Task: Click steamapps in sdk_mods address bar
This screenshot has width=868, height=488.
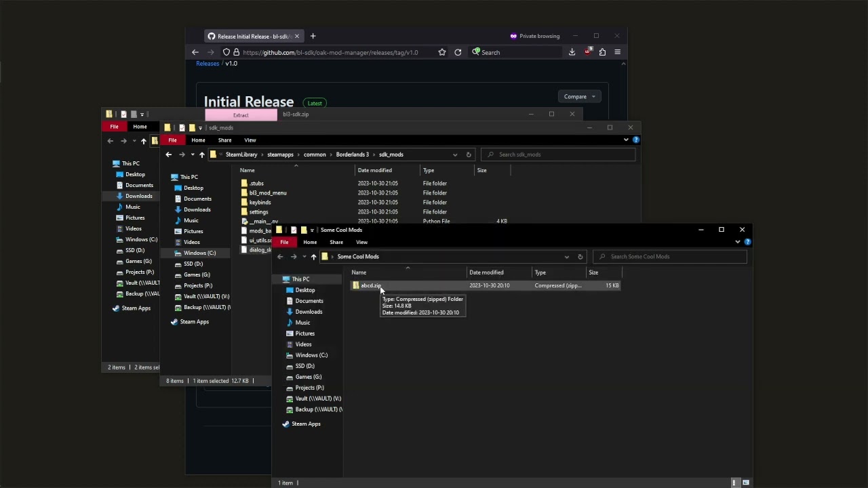Action: coord(280,155)
